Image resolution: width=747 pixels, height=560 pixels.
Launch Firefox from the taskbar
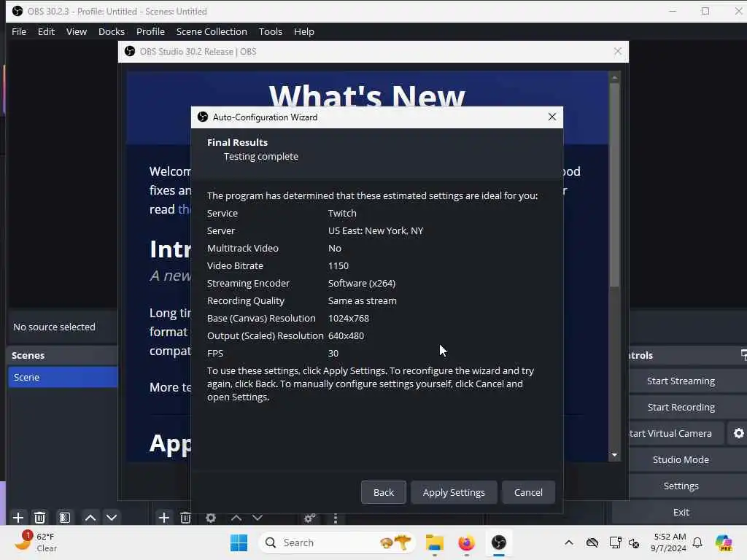coord(466,542)
